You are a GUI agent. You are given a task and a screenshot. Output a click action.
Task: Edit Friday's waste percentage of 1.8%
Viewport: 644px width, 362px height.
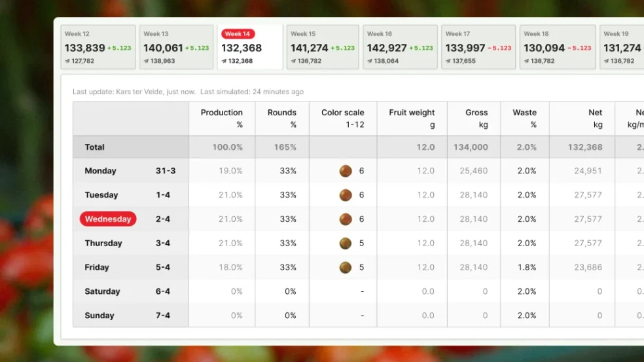526,267
